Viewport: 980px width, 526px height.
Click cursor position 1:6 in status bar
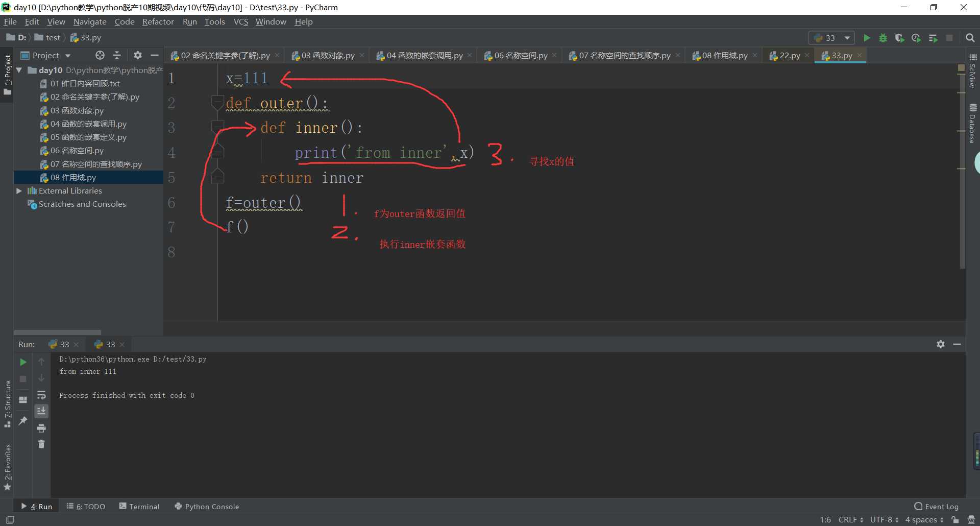pyautogui.click(x=825, y=520)
